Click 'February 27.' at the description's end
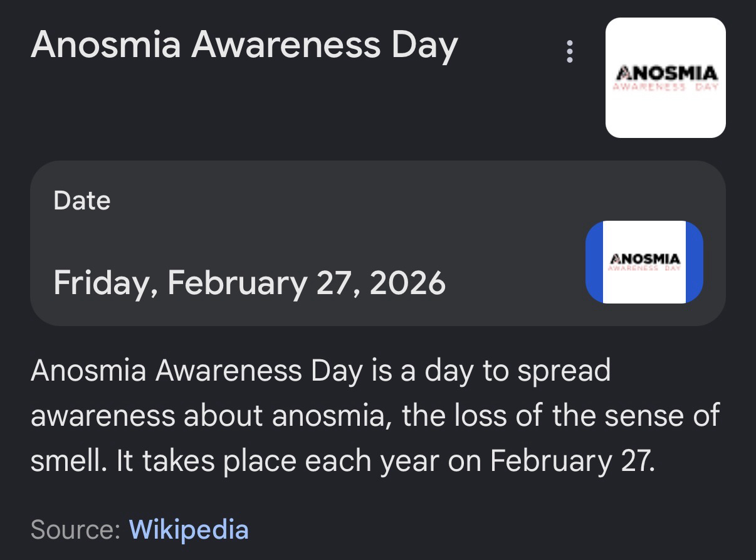 point(572,462)
